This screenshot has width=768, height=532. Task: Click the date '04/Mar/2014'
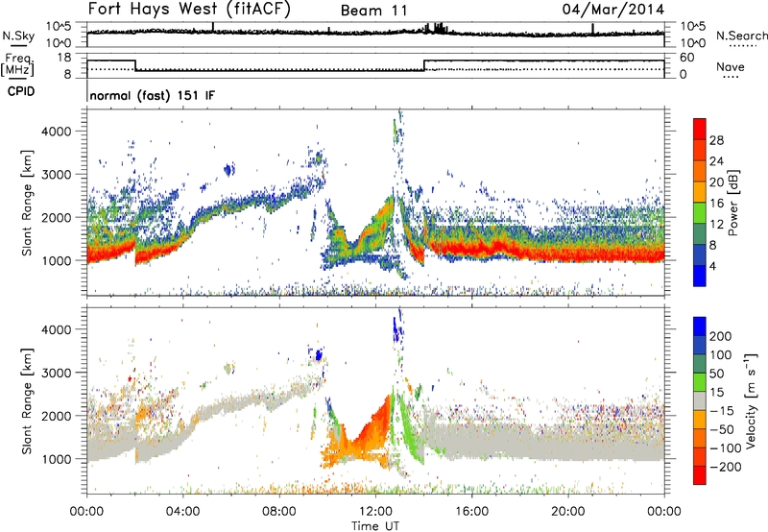[x=613, y=10]
